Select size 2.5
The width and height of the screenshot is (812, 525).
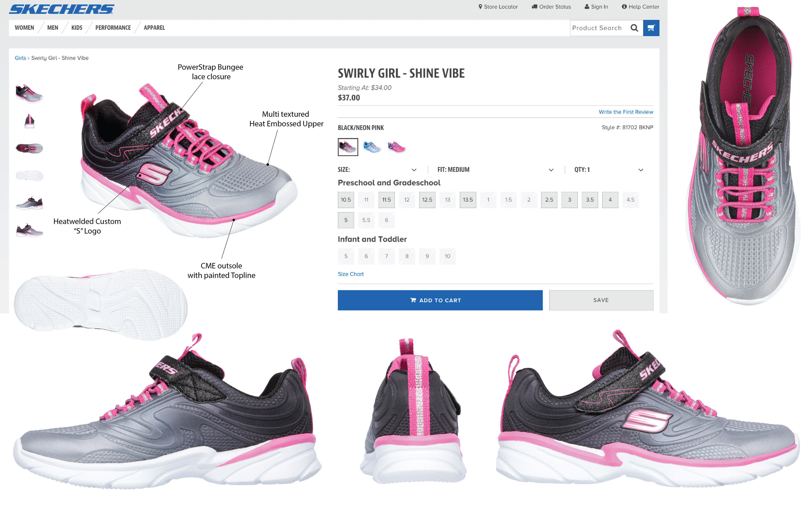549,200
